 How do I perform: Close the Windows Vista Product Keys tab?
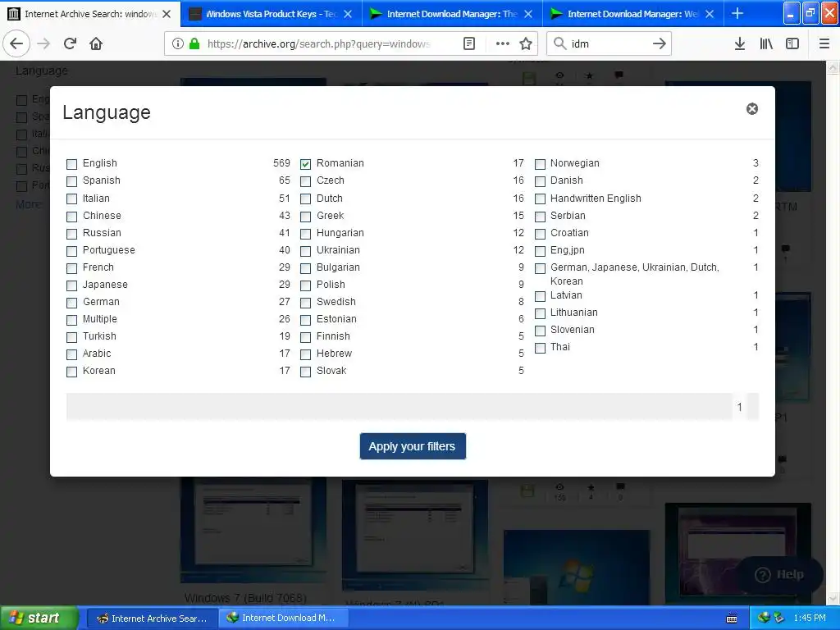tap(348, 14)
